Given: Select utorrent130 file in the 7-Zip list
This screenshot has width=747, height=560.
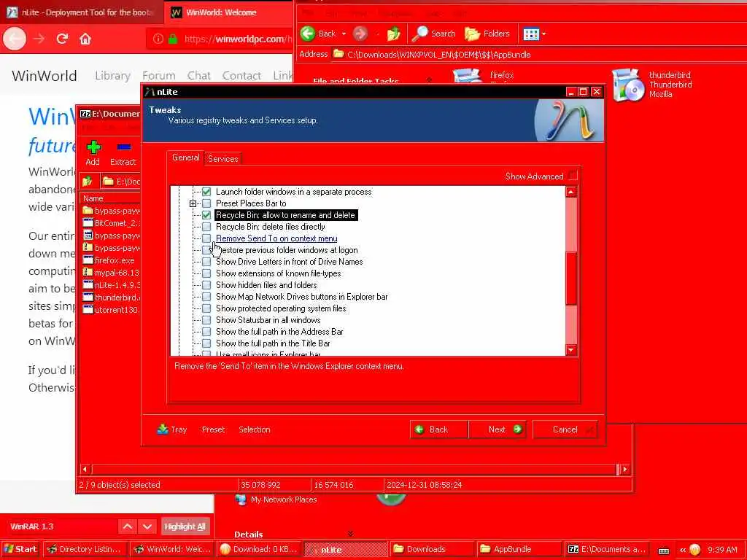Looking at the screenshot, I should [x=112, y=309].
